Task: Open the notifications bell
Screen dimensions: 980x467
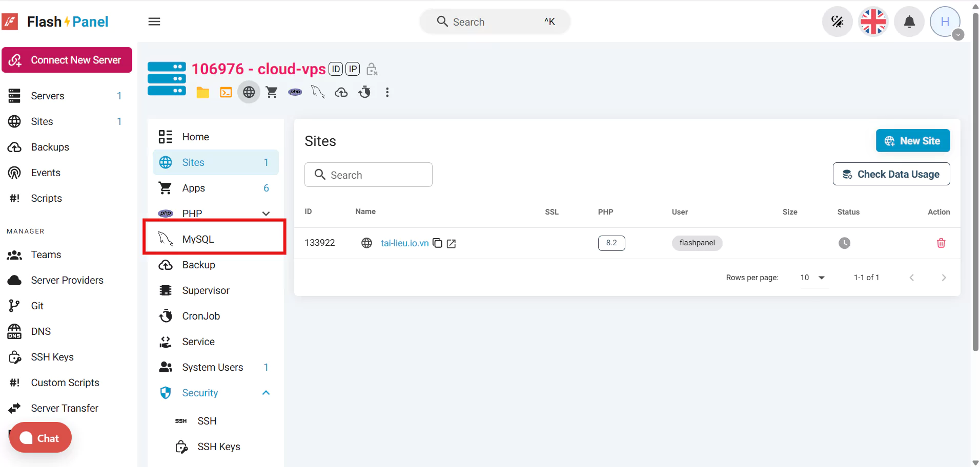Action: [x=909, y=22]
